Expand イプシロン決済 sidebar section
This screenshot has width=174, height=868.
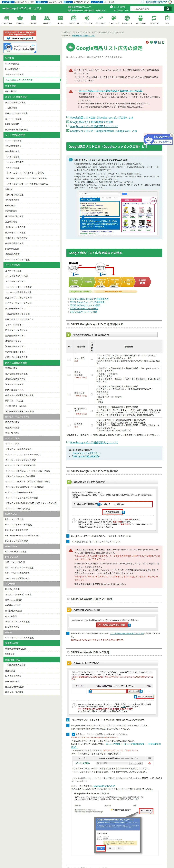click(x=32, y=438)
